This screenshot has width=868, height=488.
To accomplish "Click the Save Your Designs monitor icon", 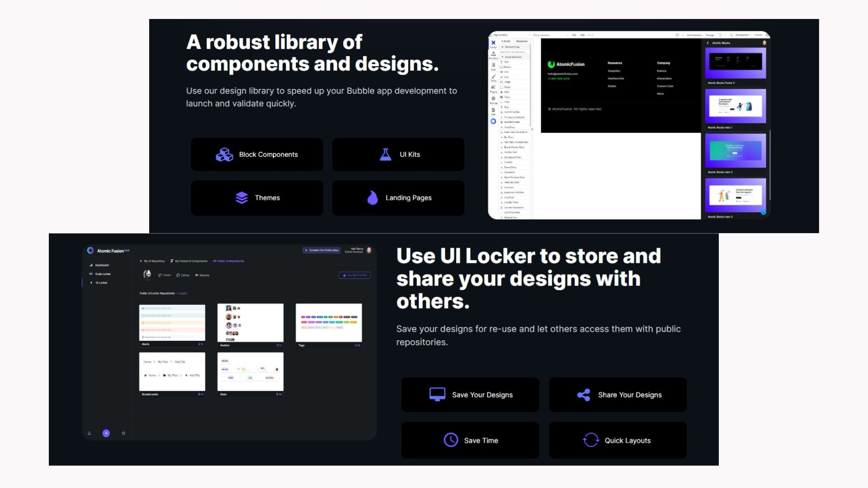I will pyautogui.click(x=437, y=394).
